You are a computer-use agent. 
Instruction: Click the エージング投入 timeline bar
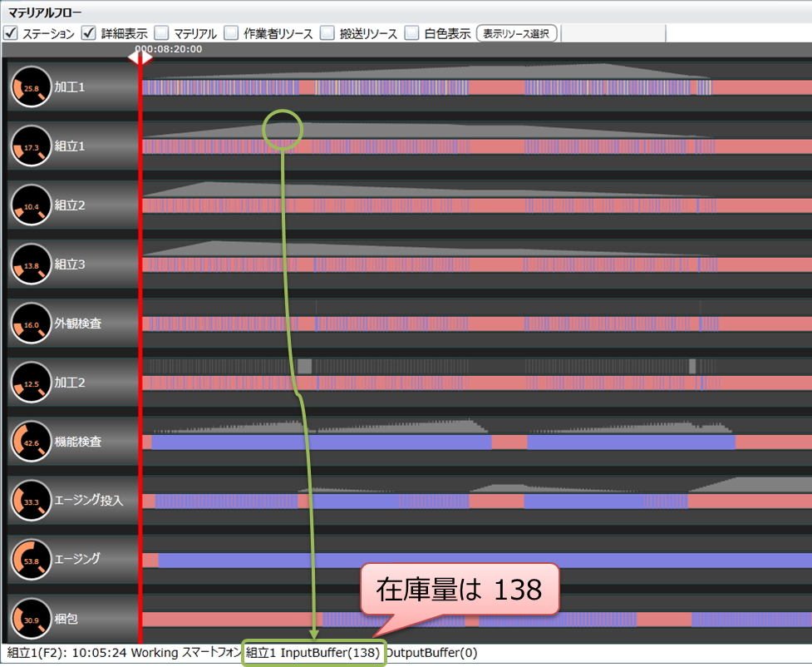[477, 501]
